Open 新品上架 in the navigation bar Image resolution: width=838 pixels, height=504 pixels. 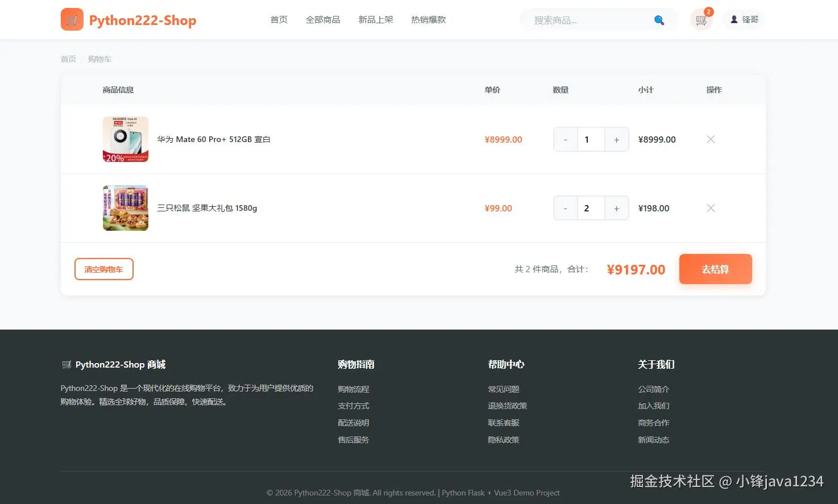click(376, 20)
